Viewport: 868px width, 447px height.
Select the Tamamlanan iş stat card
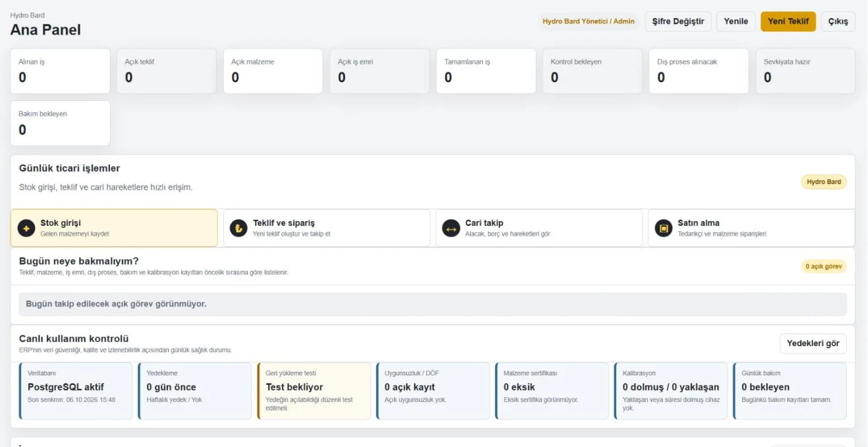(486, 71)
